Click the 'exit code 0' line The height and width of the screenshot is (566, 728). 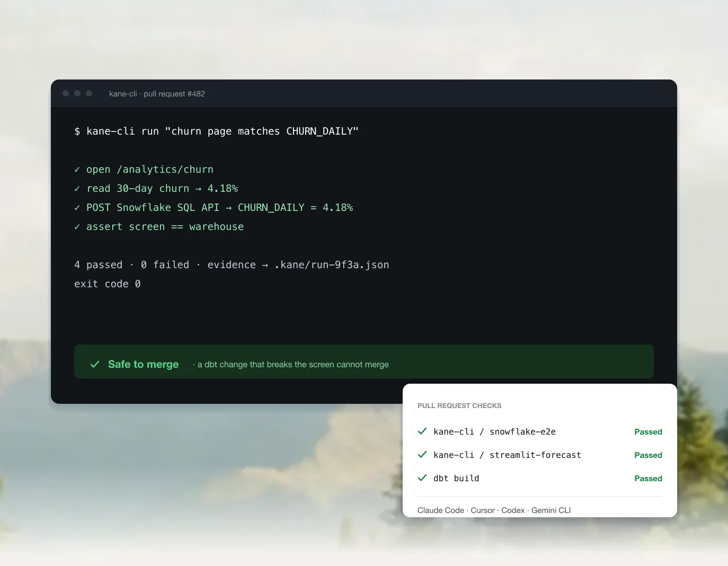pos(108,284)
